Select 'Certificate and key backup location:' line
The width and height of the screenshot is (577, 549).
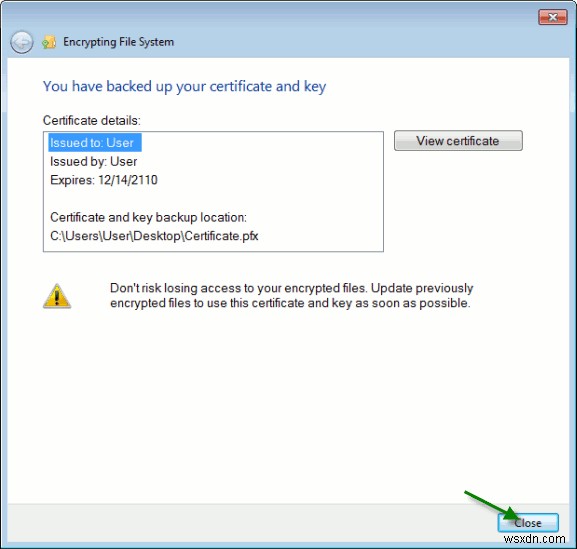pyautogui.click(x=148, y=217)
